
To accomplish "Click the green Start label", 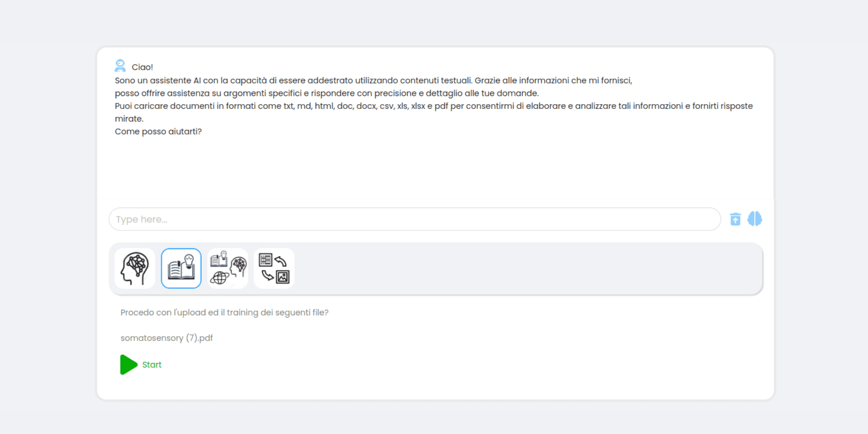I will click(x=152, y=365).
